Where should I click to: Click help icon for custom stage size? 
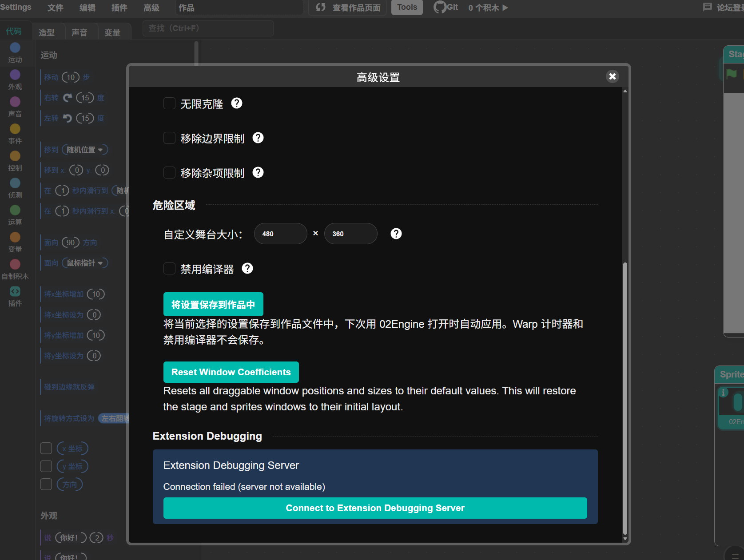[x=396, y=234]
